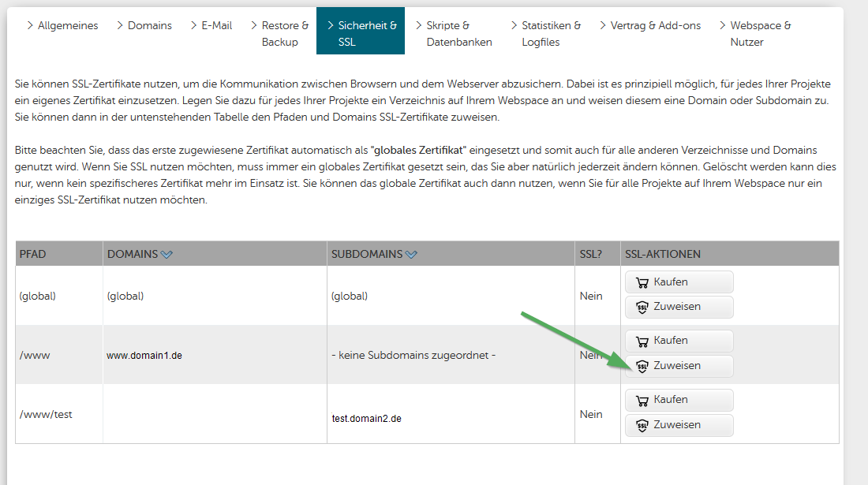Screen dimensions: 868x485
Task: Click the Kaufen button in the /www row
Action: click(679, 341)
